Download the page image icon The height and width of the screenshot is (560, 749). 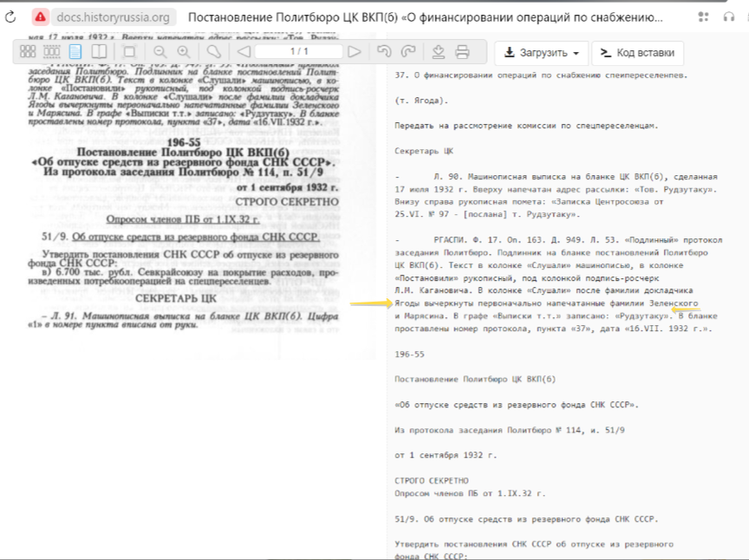click(439, 52)
